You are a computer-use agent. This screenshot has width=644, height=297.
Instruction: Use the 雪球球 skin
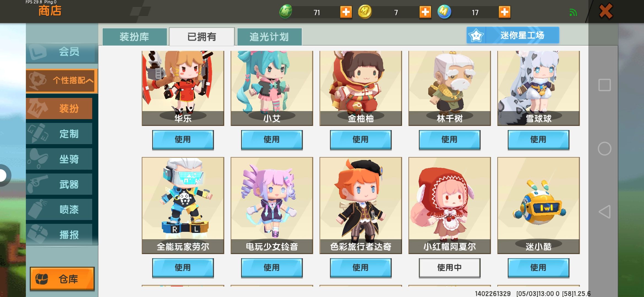pos(538,140)
